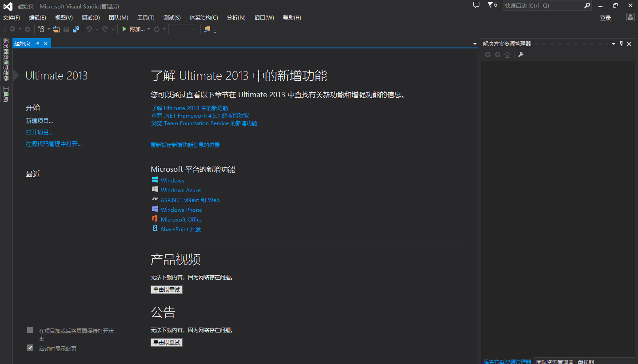Open Find in Files toolbar icon

207,29
